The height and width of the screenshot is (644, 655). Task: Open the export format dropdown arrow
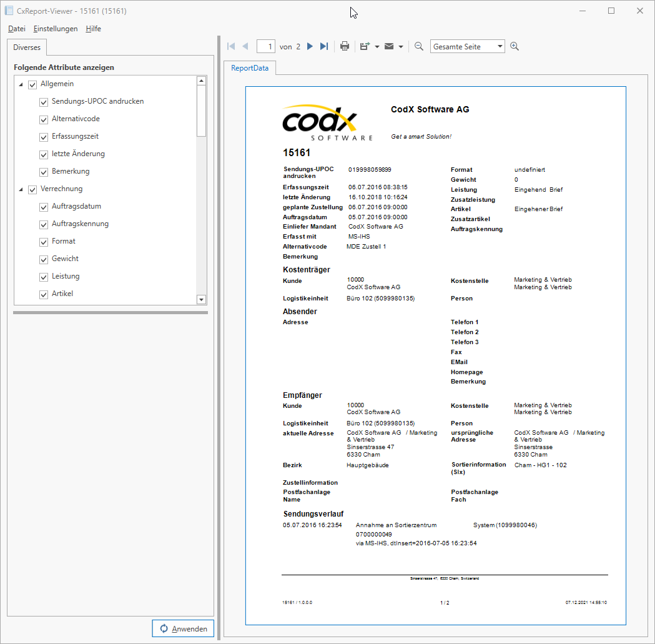click(x=377, y=47)
